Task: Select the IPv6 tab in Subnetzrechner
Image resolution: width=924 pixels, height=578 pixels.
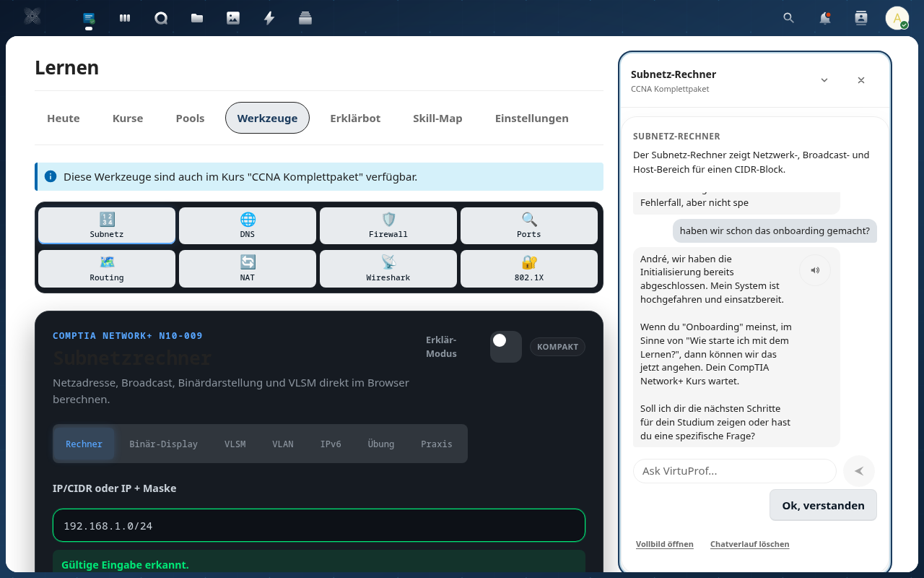Action: tap(331, 444)
